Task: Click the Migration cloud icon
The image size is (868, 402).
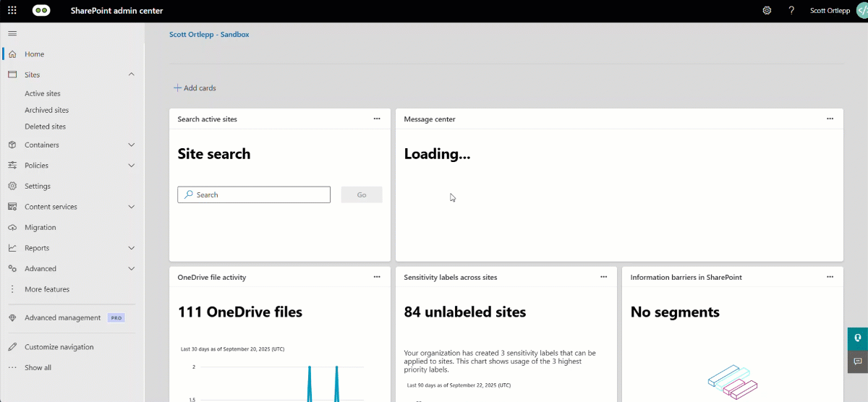Action: pos(12,227)
